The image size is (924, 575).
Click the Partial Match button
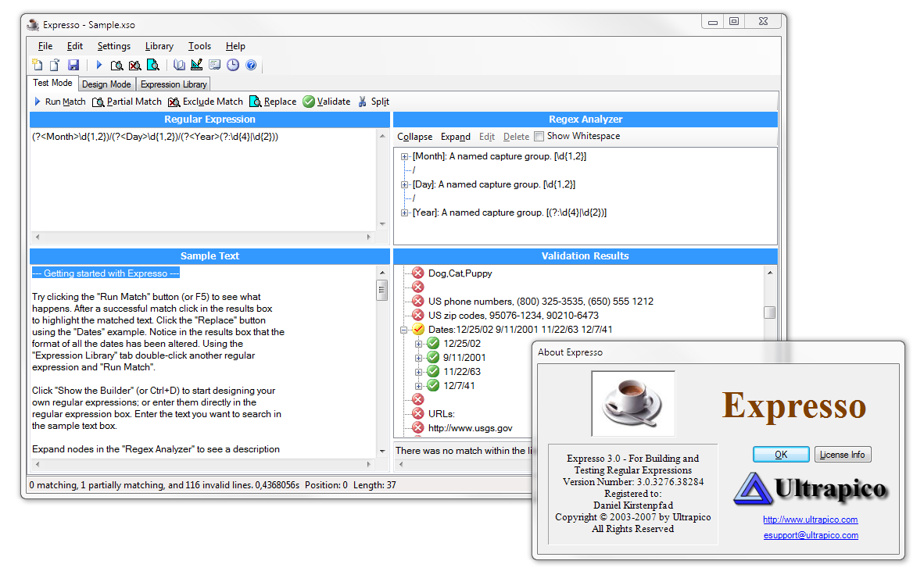point(127,102)
